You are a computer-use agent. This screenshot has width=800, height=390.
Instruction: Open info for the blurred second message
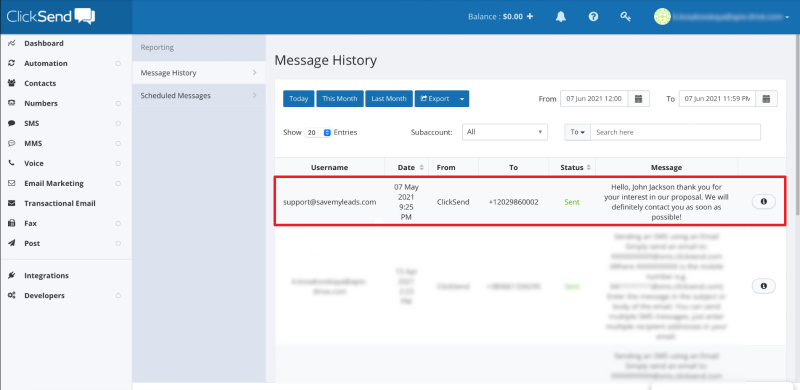pos(764,286)
